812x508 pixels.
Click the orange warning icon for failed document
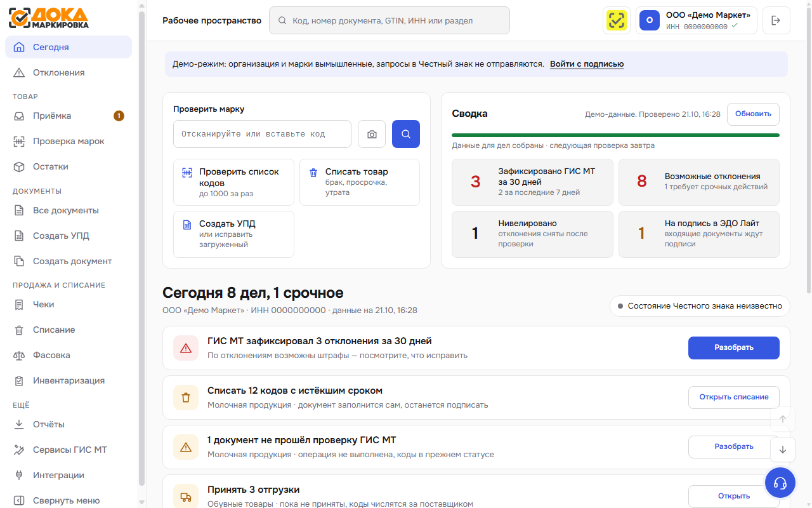tap(186, 447)
